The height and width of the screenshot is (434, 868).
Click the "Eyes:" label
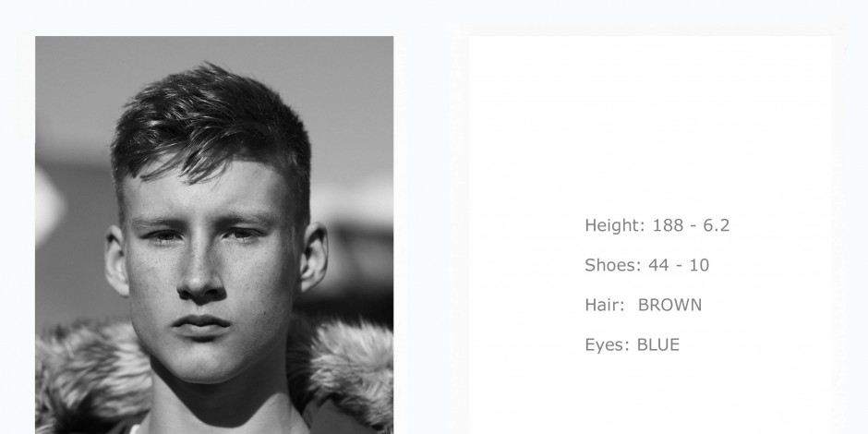[x=607, y=345]
